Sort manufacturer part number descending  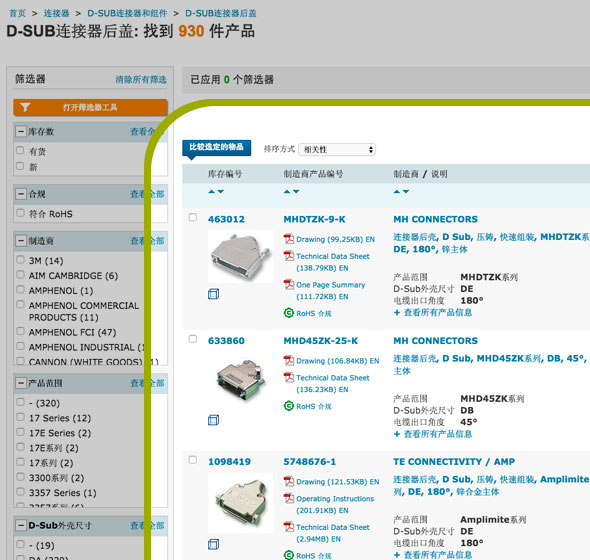pos(297,192)
